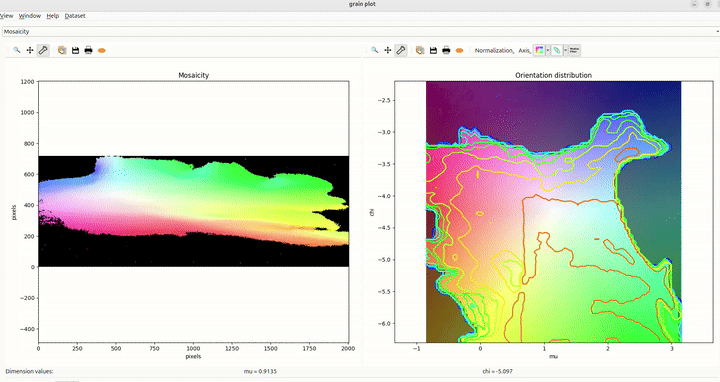Open the View menu
The height and width of the screenshot is (382, 720).
6,16
